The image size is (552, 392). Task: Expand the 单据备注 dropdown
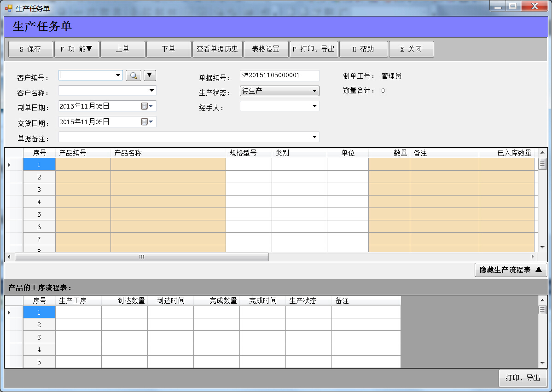(315, 137)
